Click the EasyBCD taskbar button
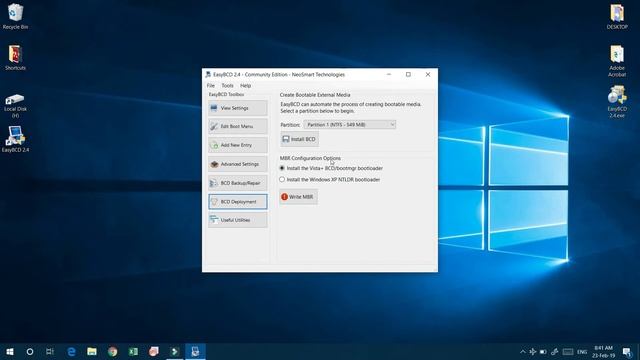The image size is (640, 360). coord(195,351)
